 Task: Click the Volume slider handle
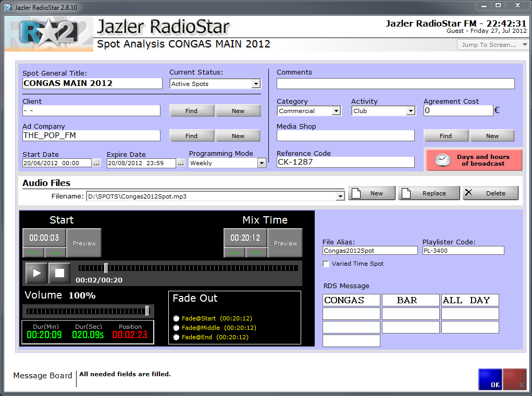[147, 311]
